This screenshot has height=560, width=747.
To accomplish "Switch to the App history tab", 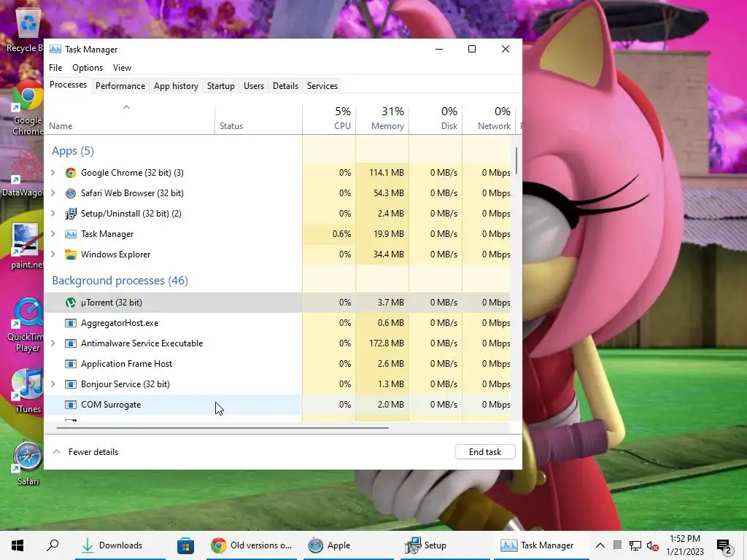I will click(177, 86).
